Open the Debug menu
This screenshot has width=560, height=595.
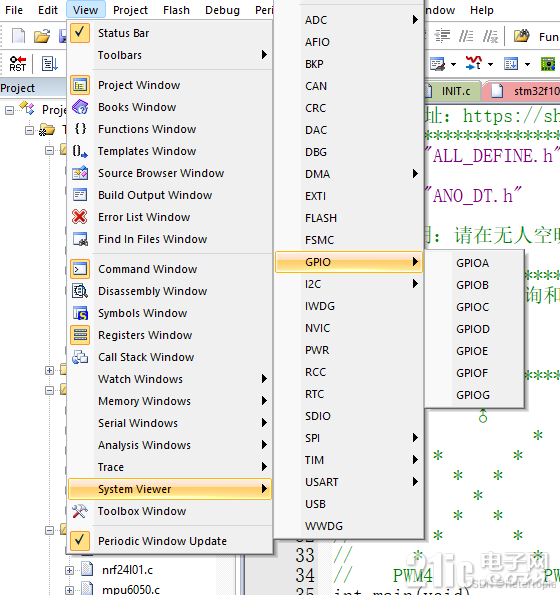(x=222, y=10)
